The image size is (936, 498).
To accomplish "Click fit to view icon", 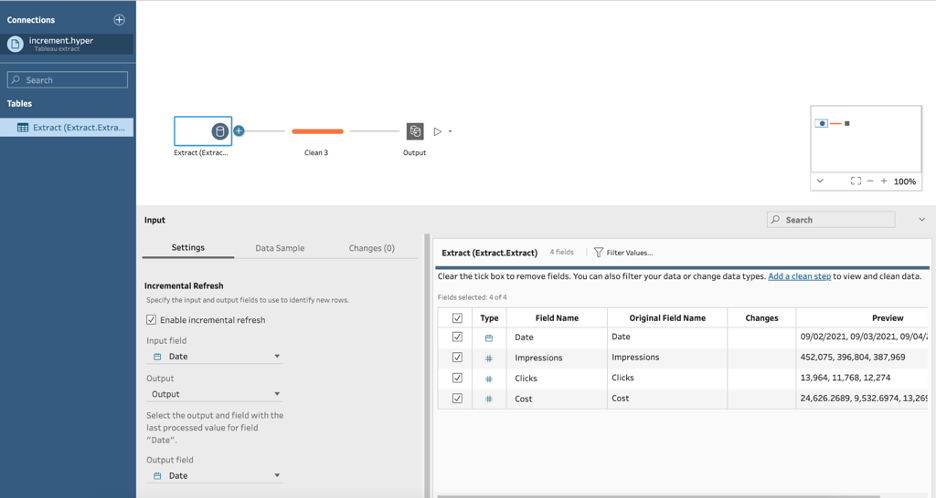I will tap(855, 181).
